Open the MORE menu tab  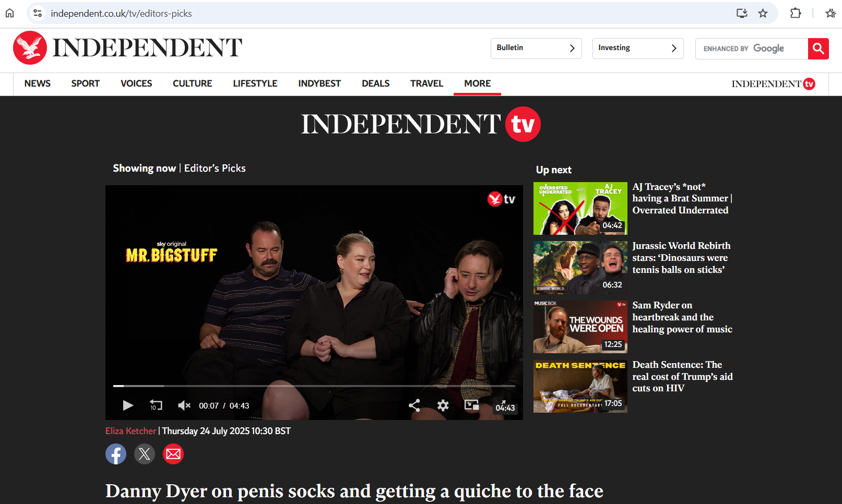click(478, 83)
